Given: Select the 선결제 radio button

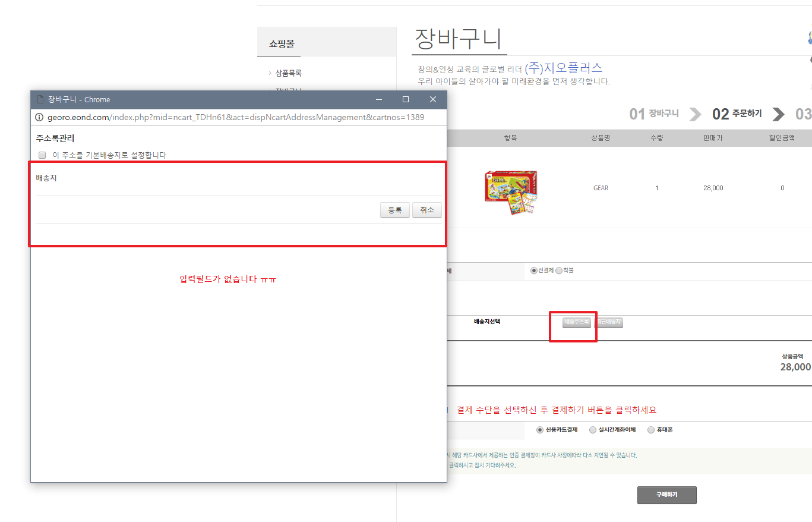Looking at the screenshot, I should click(x=533, y=271).
